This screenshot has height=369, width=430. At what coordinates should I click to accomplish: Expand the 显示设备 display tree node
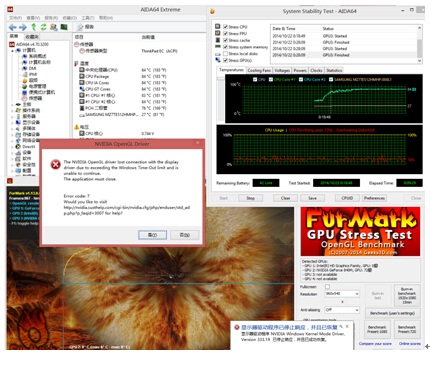pyautogui.click(x=13, y=122)
